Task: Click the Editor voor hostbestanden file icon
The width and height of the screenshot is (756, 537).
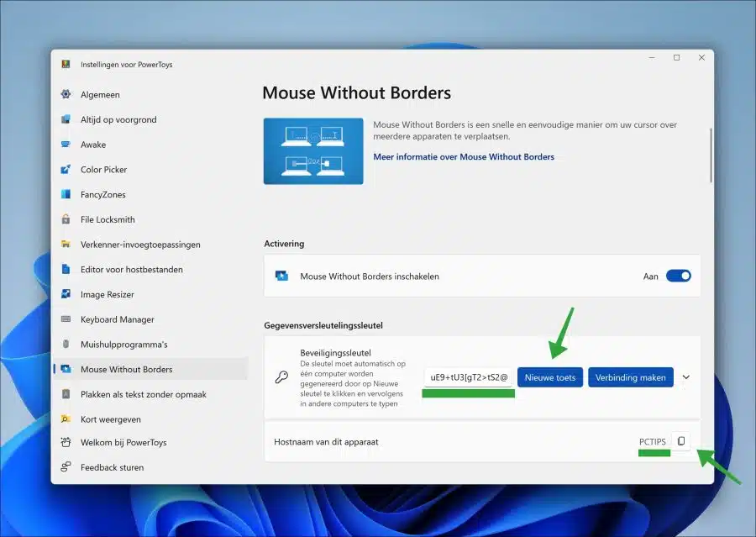Action: coord(66,269)
